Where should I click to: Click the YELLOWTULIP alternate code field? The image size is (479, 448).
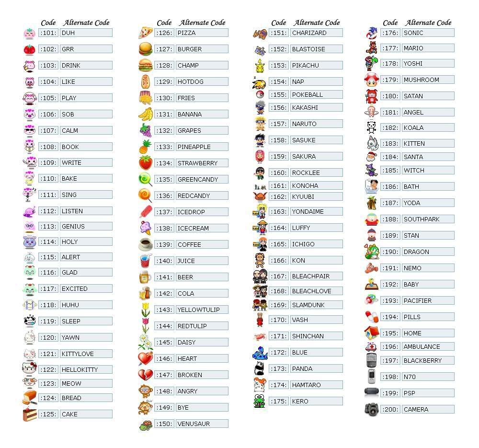click(202, 310)
